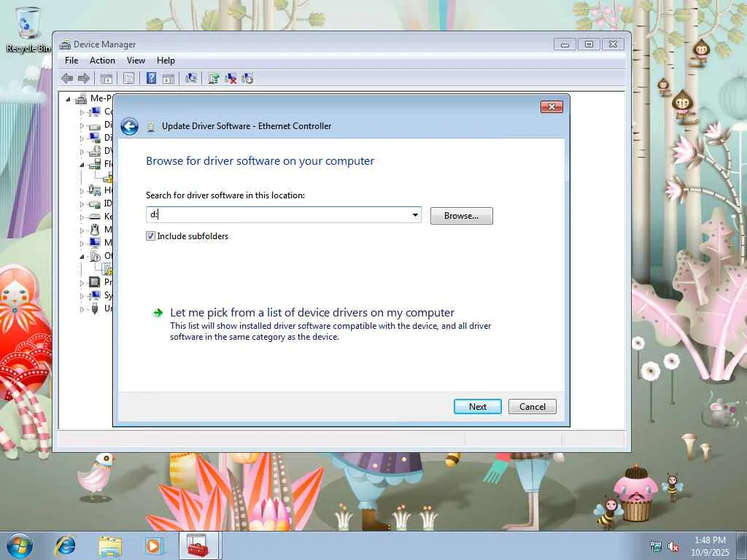The width and height of the screenshot is (747, 560).
Task: Click the blue Help question-mark toolbar icon
Action: [152, 78]
